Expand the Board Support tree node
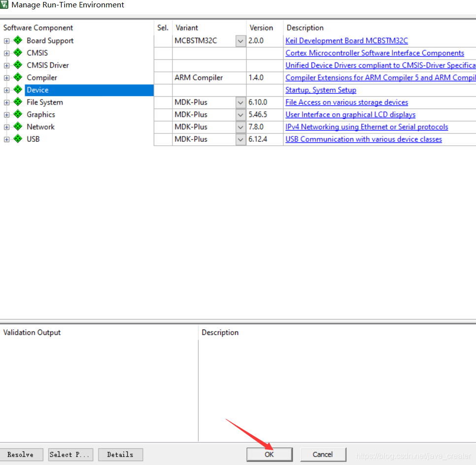Screen dimensions: 476x465 pos(6,41)
